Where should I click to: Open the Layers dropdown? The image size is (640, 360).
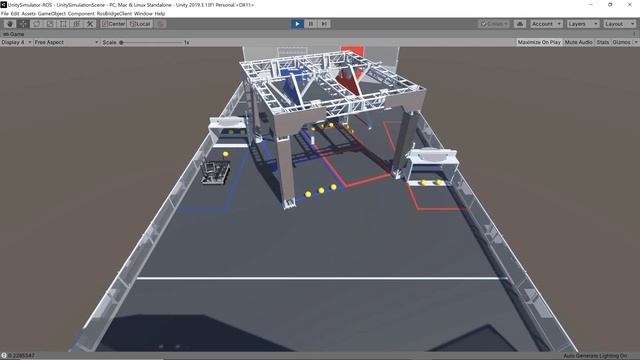(x=582, y=24)
